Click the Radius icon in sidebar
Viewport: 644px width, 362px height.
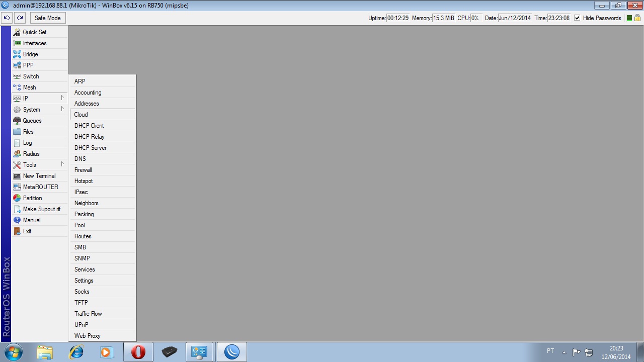[x=17, y=154]
